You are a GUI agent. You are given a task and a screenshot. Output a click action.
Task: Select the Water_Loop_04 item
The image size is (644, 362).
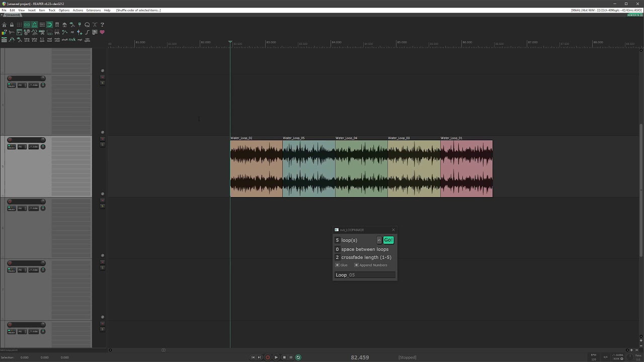[x=361, y=168]
